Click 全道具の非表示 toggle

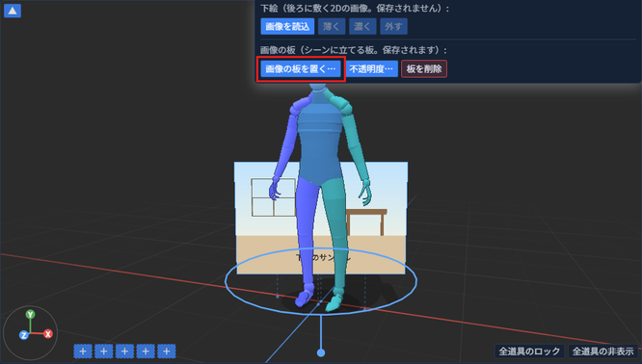tap(602, 351)
